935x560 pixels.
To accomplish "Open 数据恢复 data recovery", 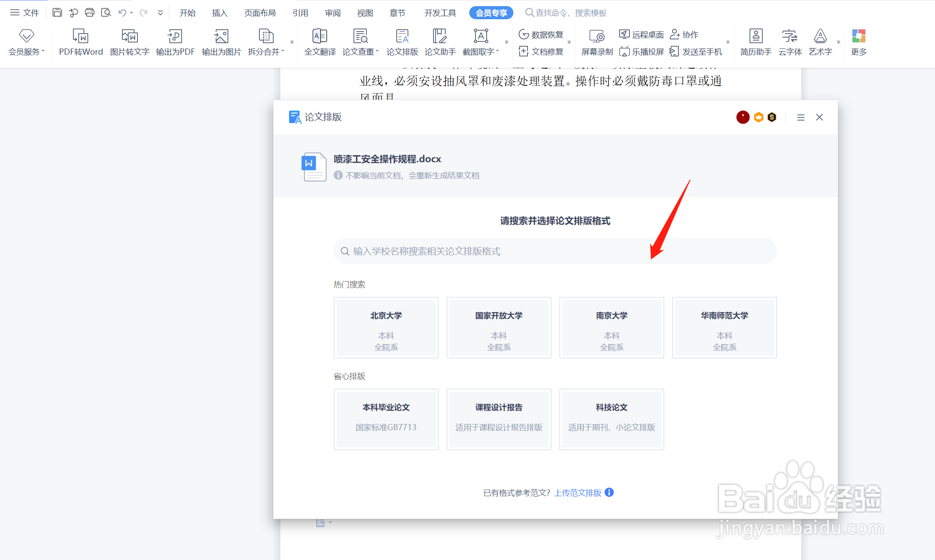I will pos(541,35).
